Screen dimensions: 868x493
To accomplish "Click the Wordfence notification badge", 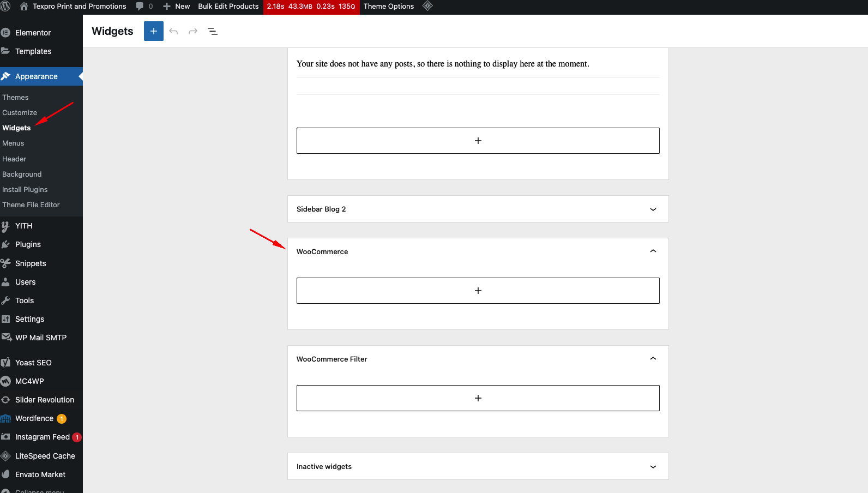I will tap(62, 419).
